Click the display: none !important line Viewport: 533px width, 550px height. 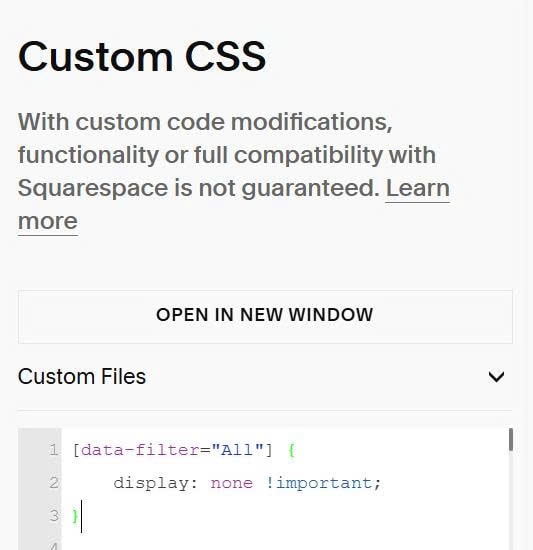point(247,483)
